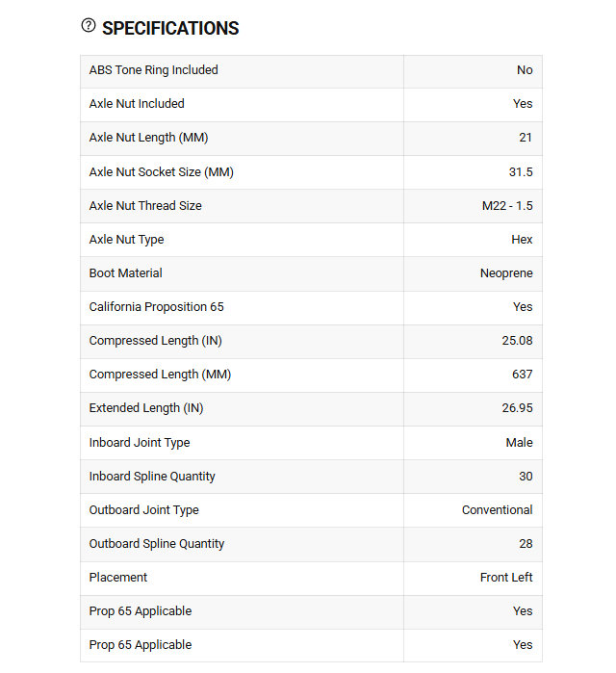Click the Outboard Spline Quantity label
616x673 pixels.
157,544
